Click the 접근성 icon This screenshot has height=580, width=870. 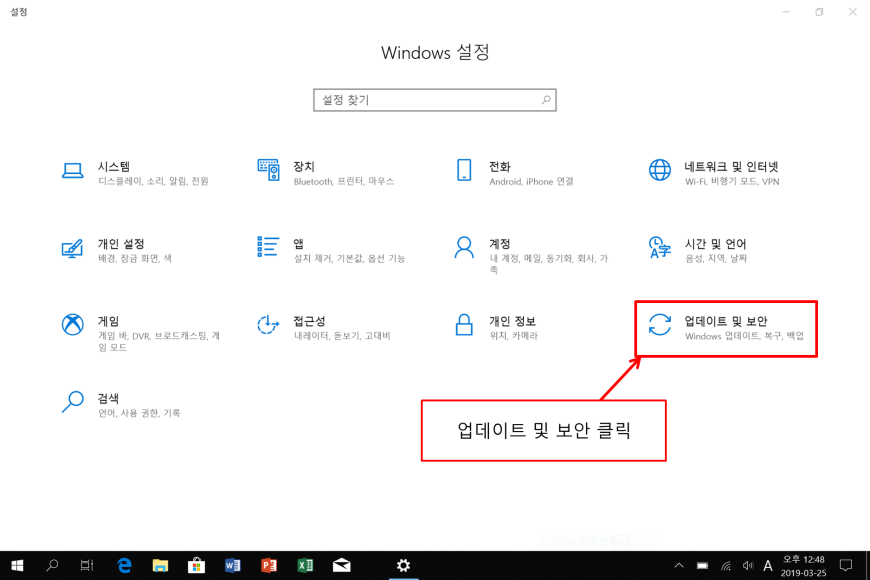coord(268,325)
